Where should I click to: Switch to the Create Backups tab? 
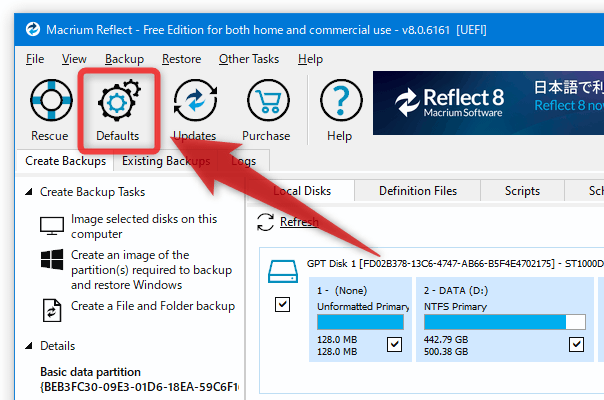point(65,161)
